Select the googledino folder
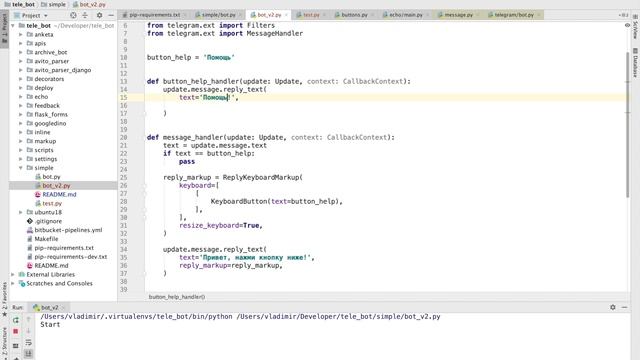Image resolution: width=640 pixels, height=360 pixels. (x=50, y=123)
